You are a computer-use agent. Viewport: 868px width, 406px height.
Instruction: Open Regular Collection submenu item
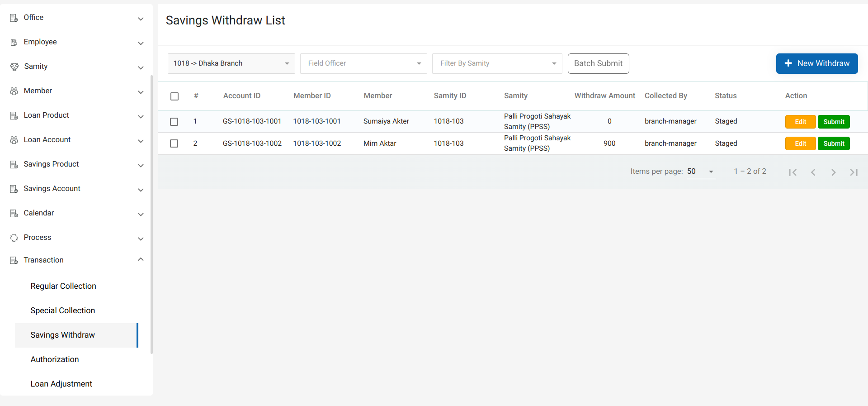(x=63, y=286)
